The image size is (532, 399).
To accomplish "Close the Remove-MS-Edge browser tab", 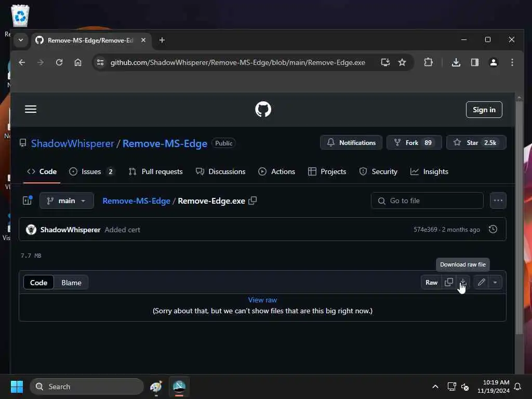I will (x=143, y=40).
